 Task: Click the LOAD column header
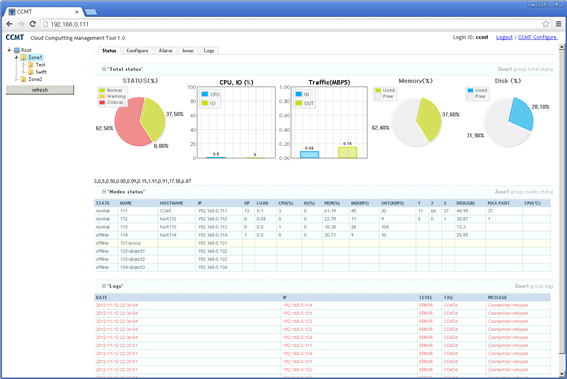click(x=263, y=203)
